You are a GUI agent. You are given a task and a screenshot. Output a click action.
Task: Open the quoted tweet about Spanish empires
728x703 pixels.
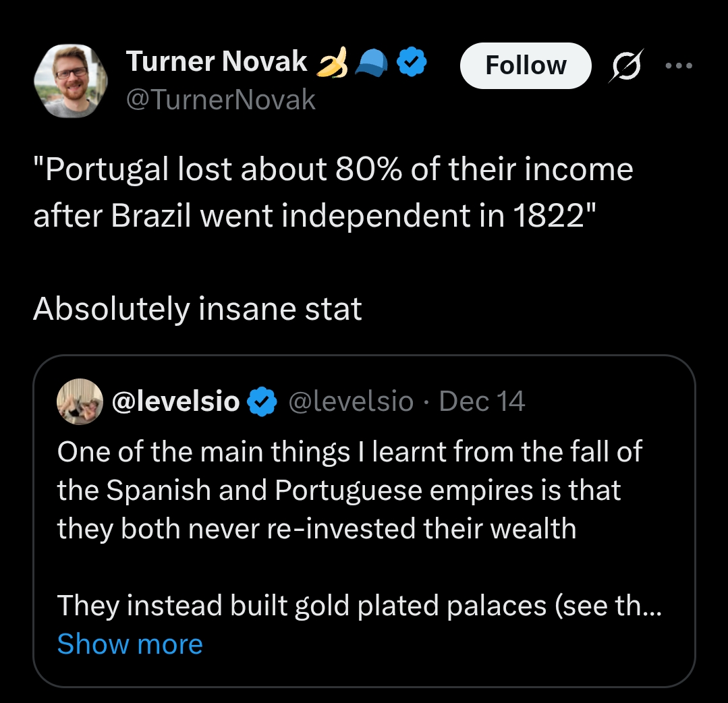[364, 521]
